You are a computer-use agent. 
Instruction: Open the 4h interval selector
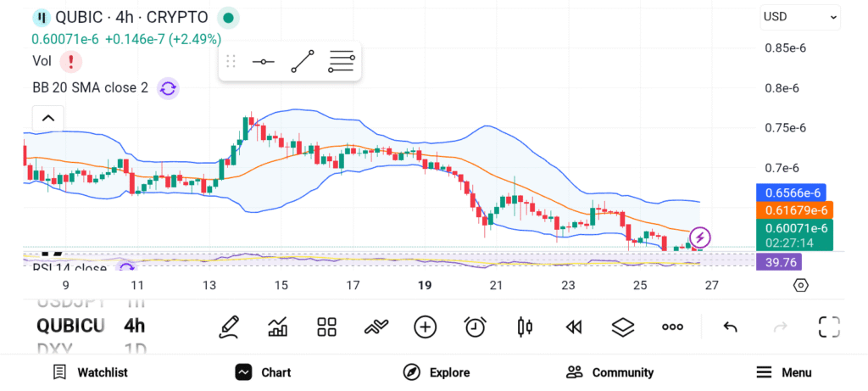point(134,326)
